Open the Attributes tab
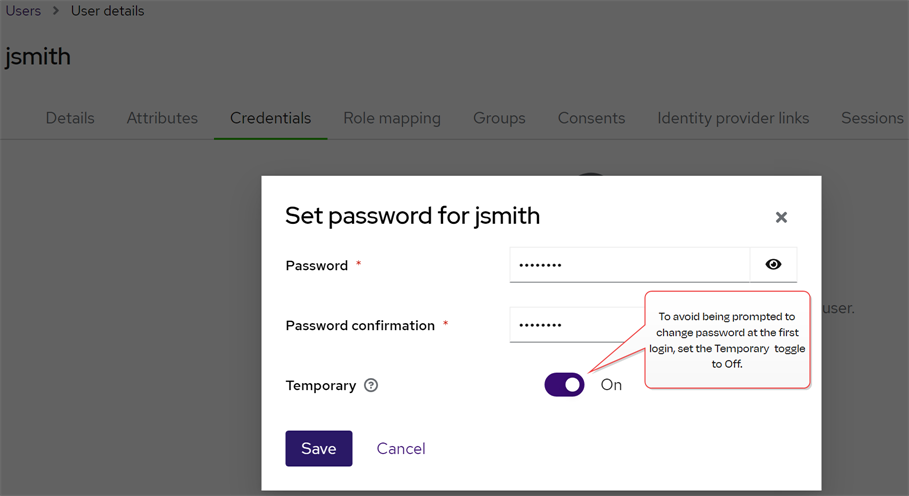 [162, 118]
